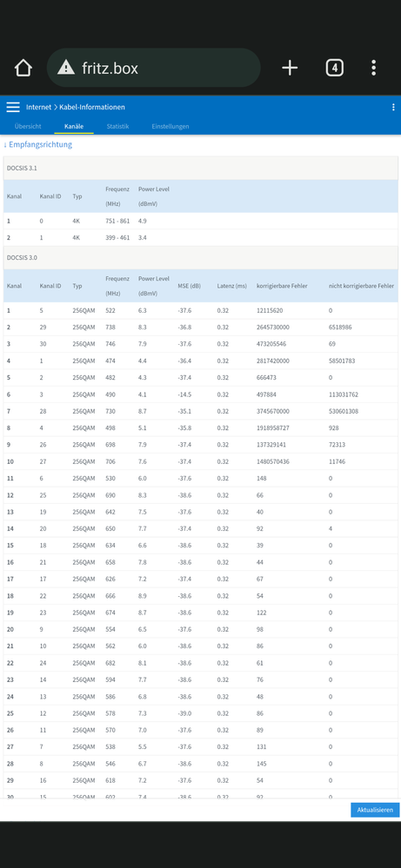Select correctable errors value 122
The height and width of the screenshot is (868, 401).
pos(262,613)
